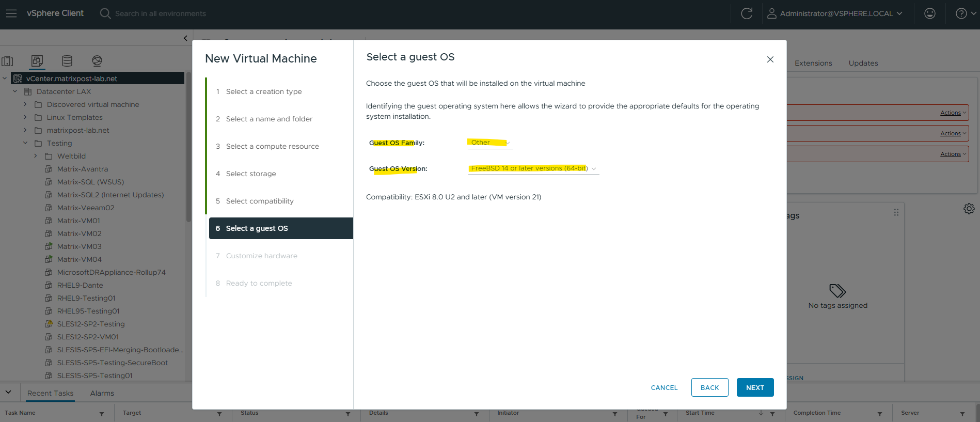980x422 pixels.
Task: Collapse the Datacenter LAX node
Action: (15, 91)
